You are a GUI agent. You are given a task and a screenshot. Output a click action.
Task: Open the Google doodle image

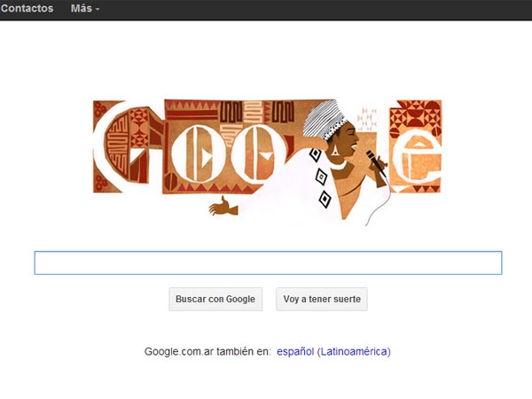point(268,162)
